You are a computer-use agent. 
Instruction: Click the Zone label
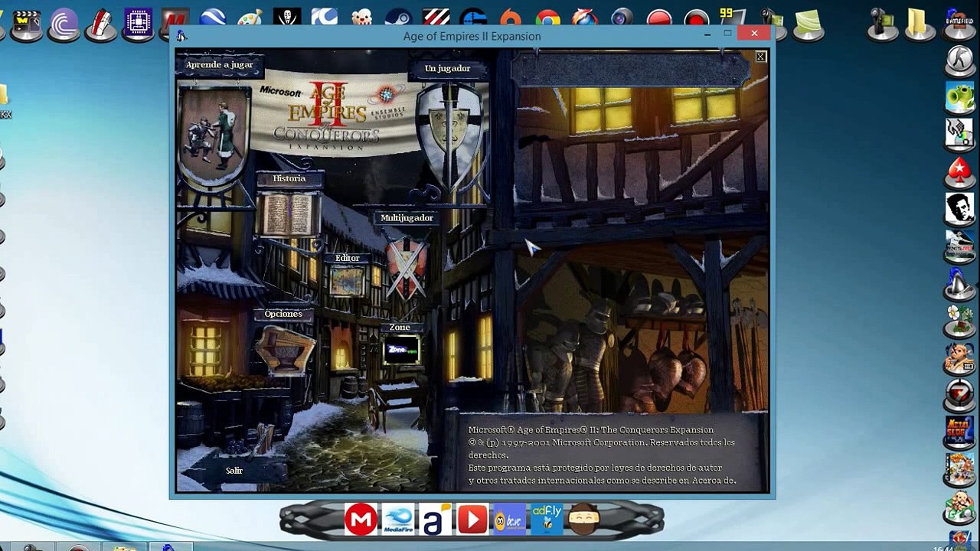[400, 327]
